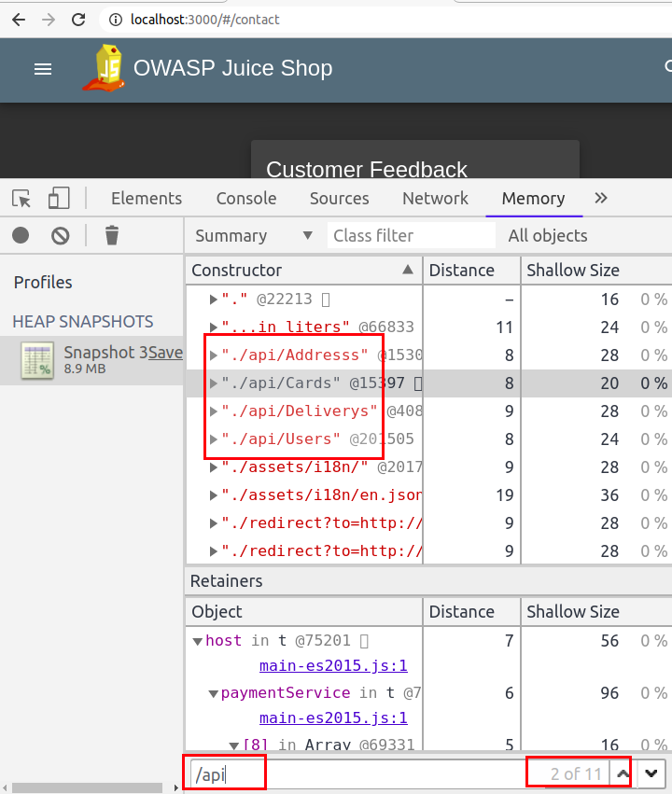Expand the "./api/Cards" row
672x794 pixels.
(x=213, y=383)
